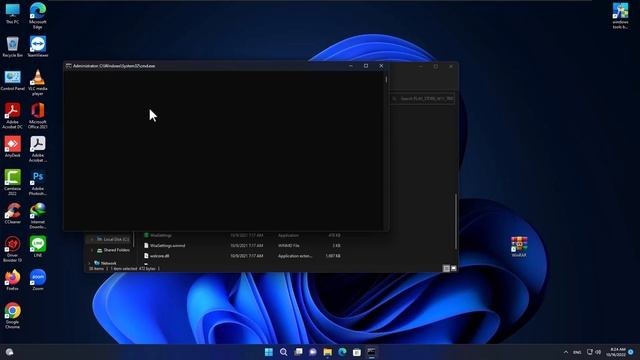Launch TeamViewer from the desktop
The image size is (640, 360).
click(38, 47)
